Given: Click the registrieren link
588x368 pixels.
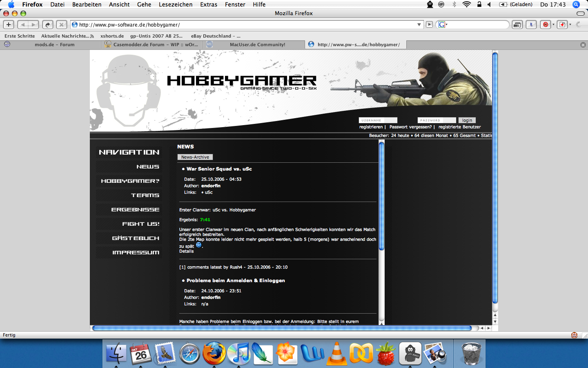Looking at the screenshot, I should 371,127.
